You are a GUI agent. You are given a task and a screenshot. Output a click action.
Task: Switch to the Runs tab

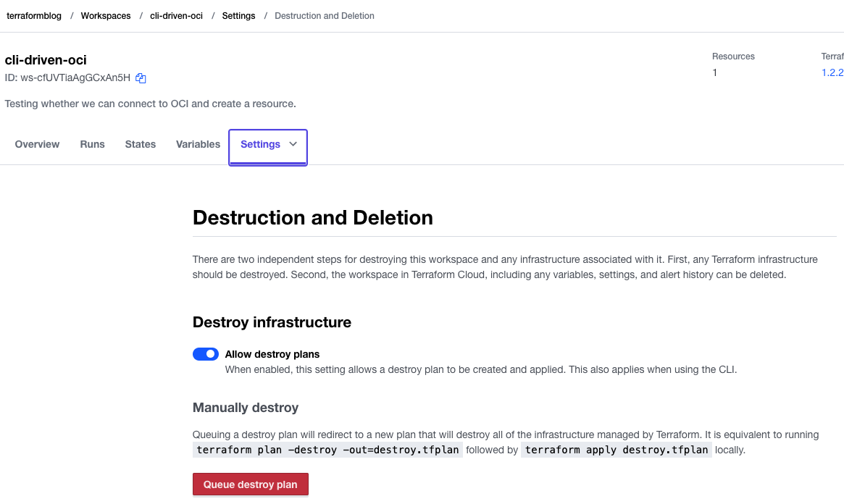tap(93, 144)
